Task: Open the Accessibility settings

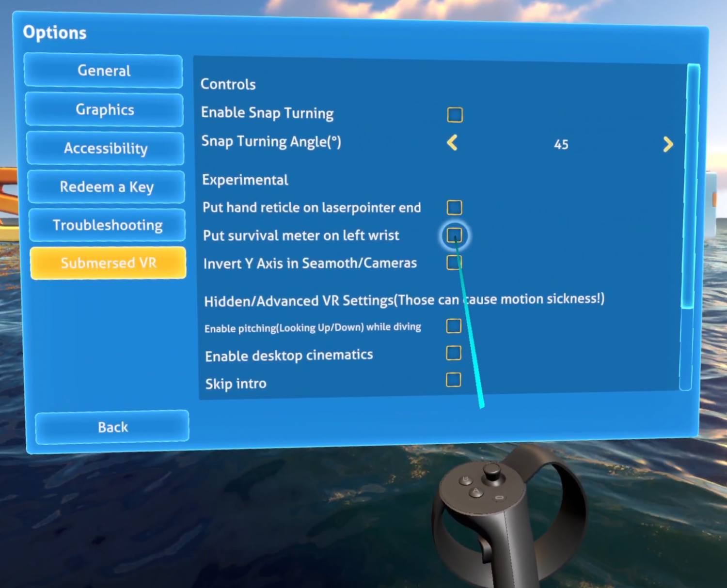Action: pyautogui.click(x=105, y=149)
